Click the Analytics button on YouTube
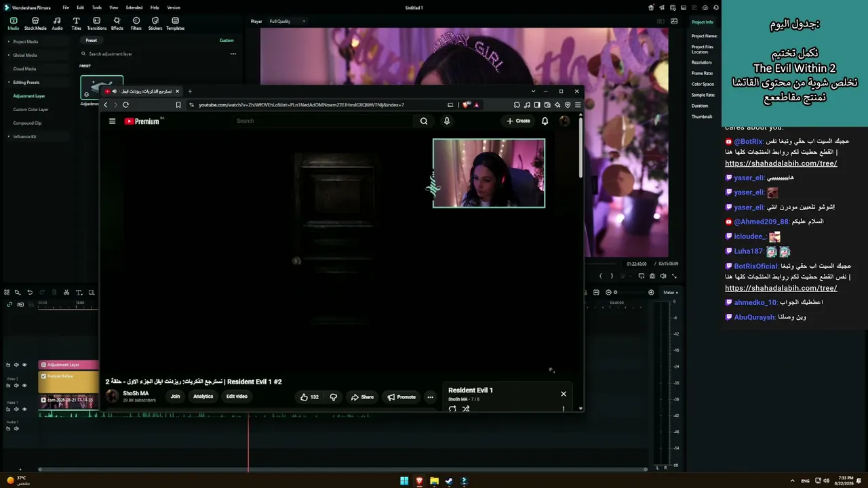The width and height of the screenshot is (868, 488). [203, 396]
